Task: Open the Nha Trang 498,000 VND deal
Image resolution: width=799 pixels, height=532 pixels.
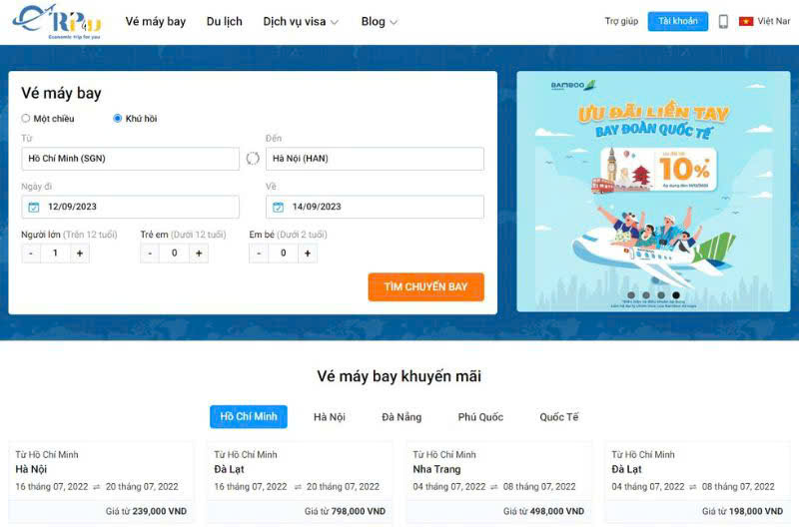Action: click(498, 483)
